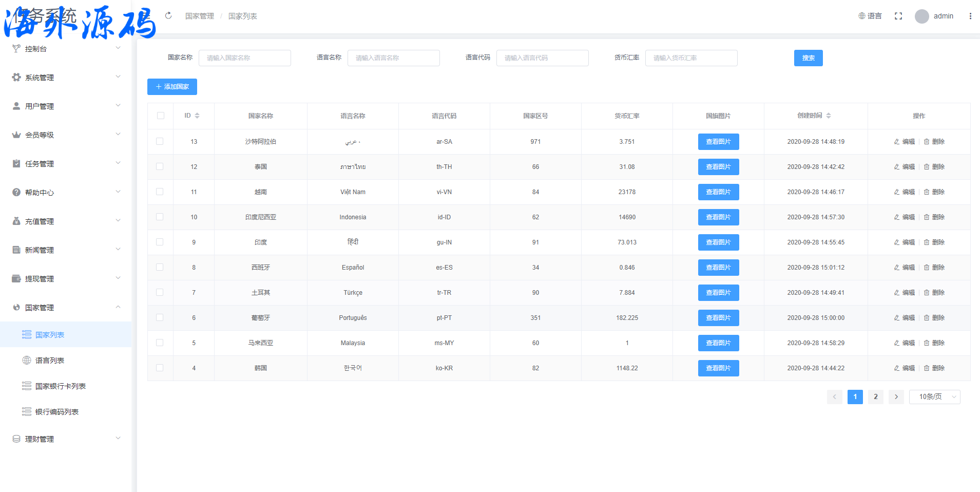980x492 pixels.
Task: Click 查看图片 button for 越南 row
Action: (718, 192)
